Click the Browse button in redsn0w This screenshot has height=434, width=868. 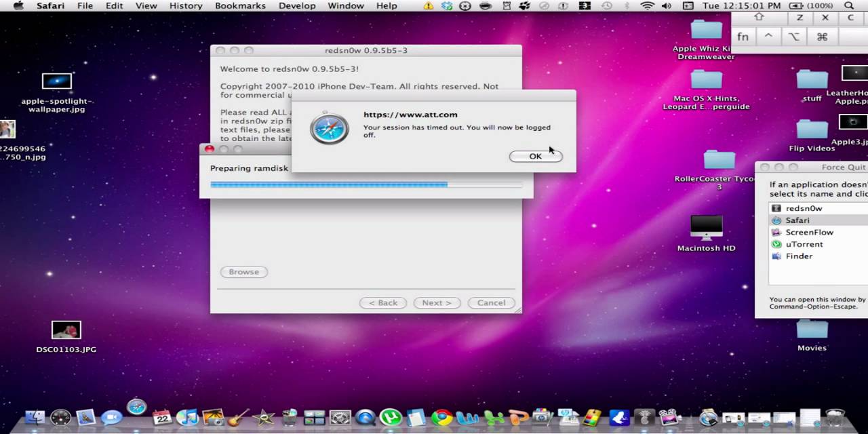[243, 272]
